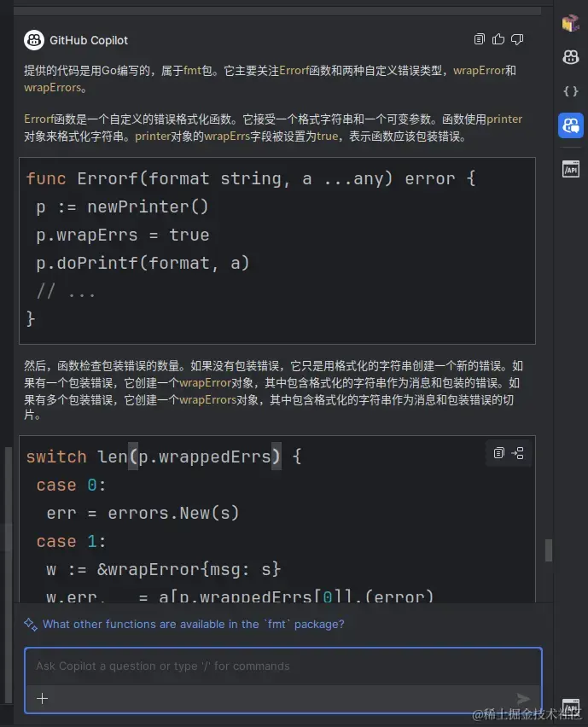This screenshot has height=727, width=588.
Task: Insert the switch code block at cursor
Action: coord(517,453)
